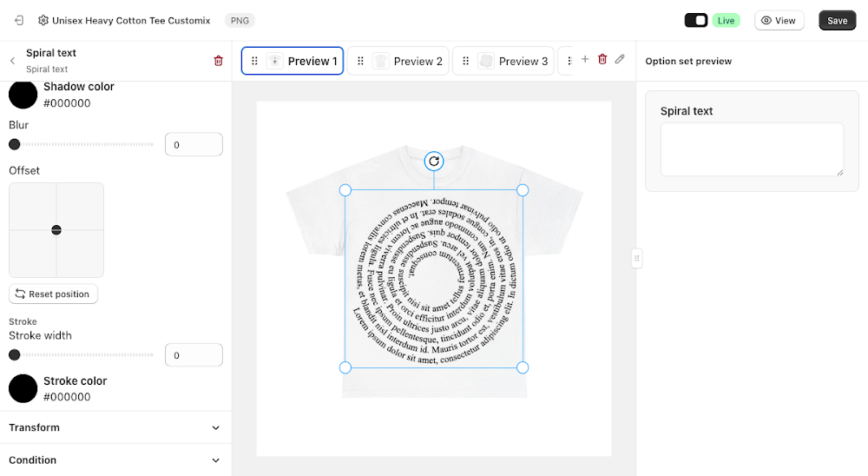Viewport: 868px width, 476px height.
Task: Open product settings gear icon
Action: tap(43, 21)
